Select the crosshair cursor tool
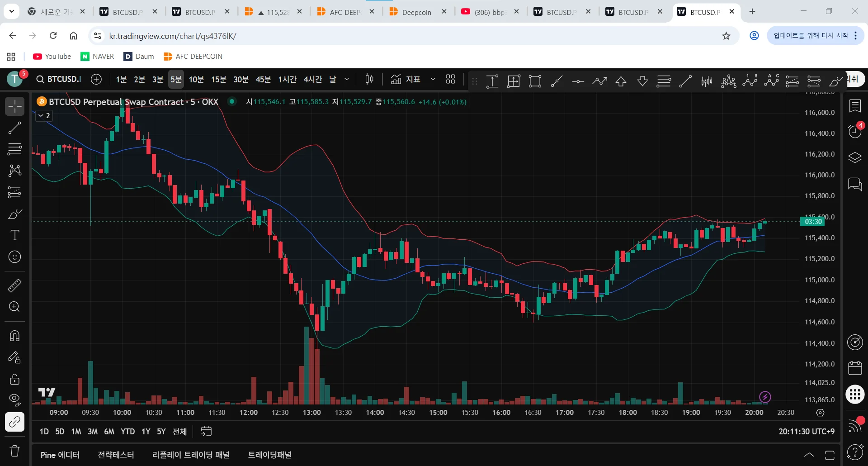 (x=15, y=106)
